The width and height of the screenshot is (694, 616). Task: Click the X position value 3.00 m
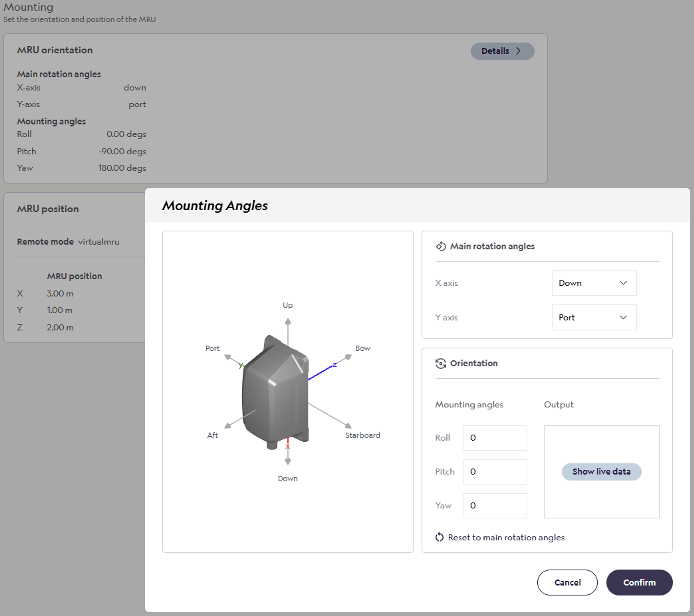(60, 294)
